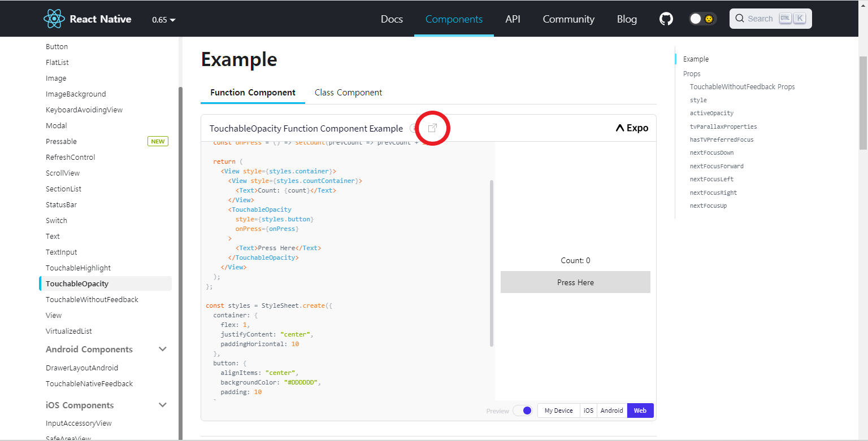Click the Press Here button in preview
This screenshot has width=868, height=441.
click(x=575, y=282)
